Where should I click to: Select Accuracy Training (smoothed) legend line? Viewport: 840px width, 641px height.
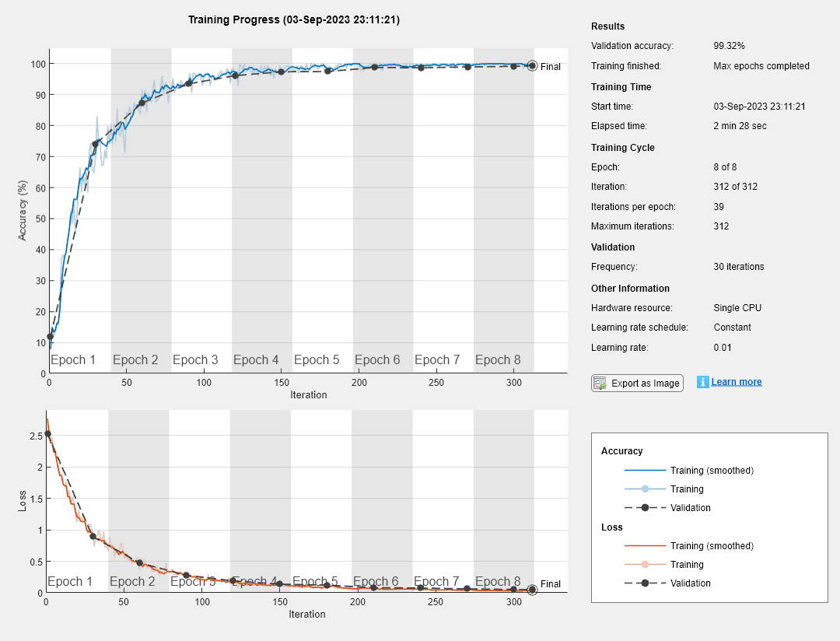[x=645, y=471]
